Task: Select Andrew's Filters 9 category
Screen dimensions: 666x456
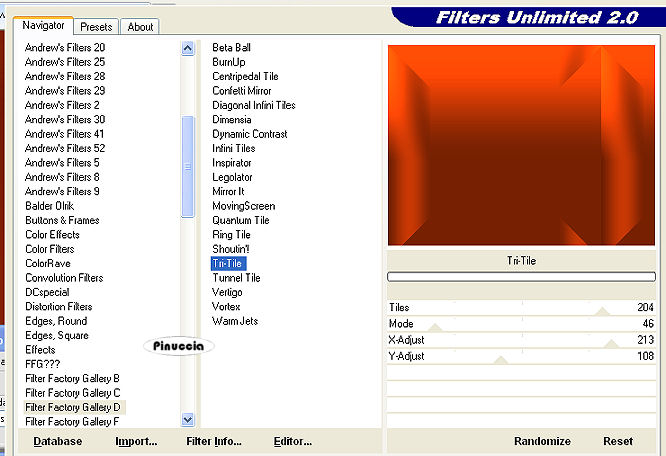Action: [62, 191]
